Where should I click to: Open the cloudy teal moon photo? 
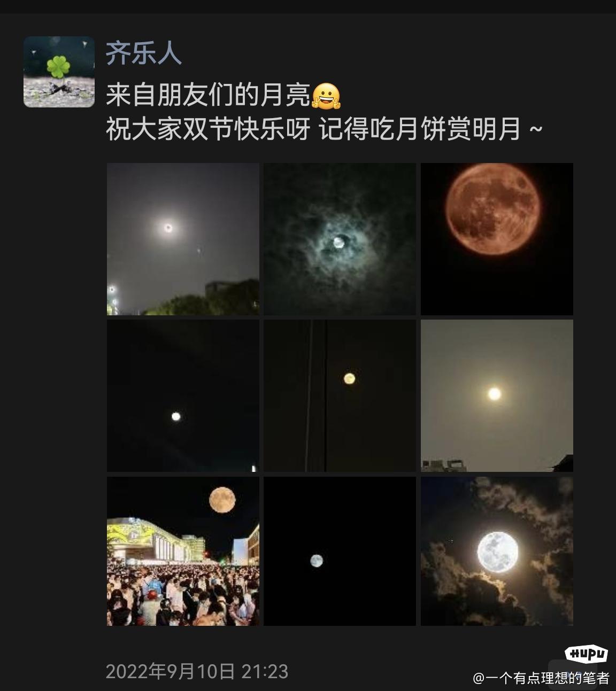click(x=340, y=239)
